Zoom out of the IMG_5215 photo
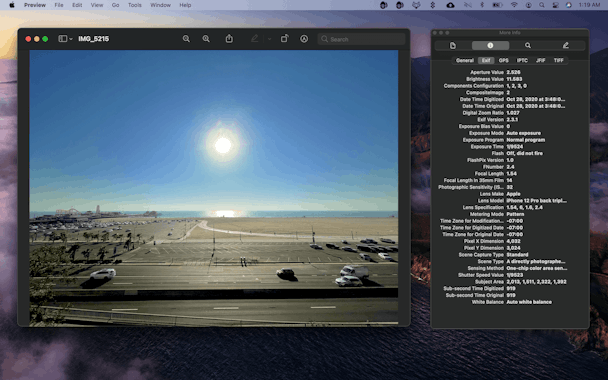This screenshot has width=608, height=380. point(186,39)
